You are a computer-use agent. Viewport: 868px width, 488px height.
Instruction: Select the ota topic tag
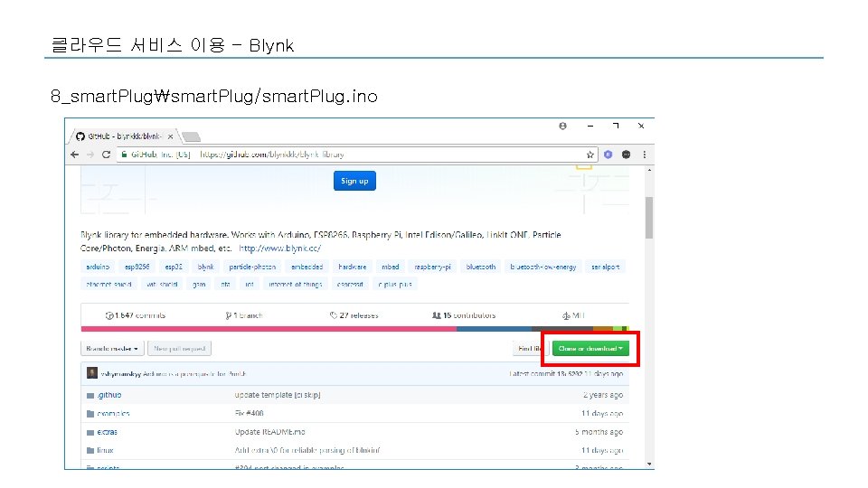coord(225,285)
